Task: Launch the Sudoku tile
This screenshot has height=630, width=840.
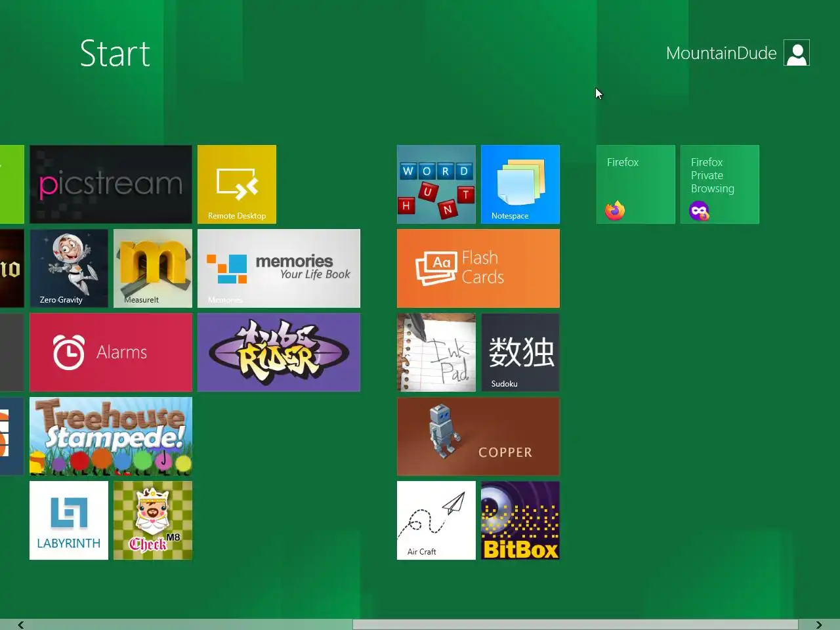Action: coord(520,352)
